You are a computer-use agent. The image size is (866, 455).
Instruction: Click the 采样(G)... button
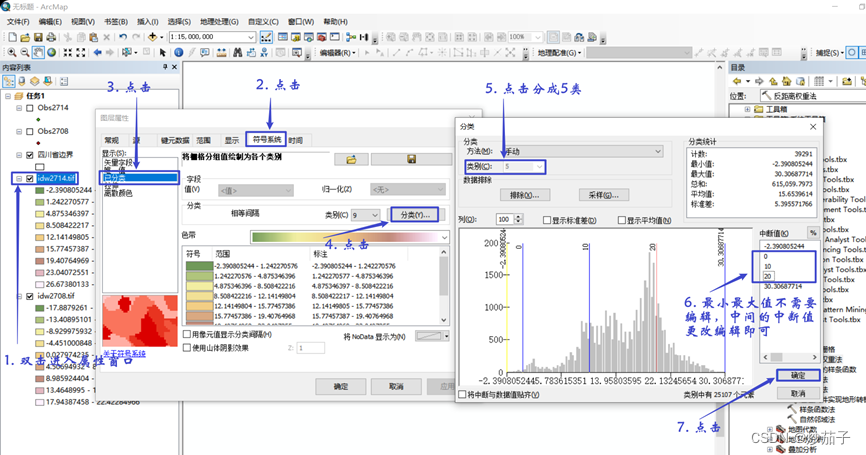click(x=604, y=195)
